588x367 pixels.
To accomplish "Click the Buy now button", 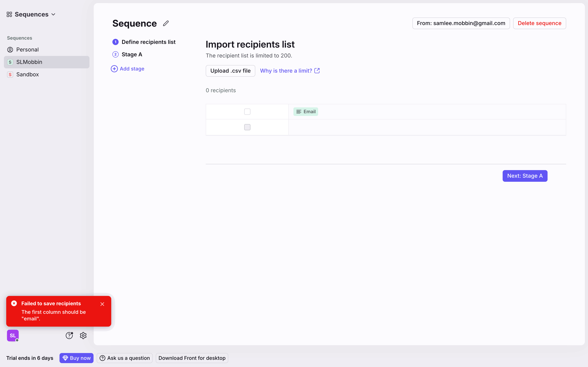I will 76,358.
